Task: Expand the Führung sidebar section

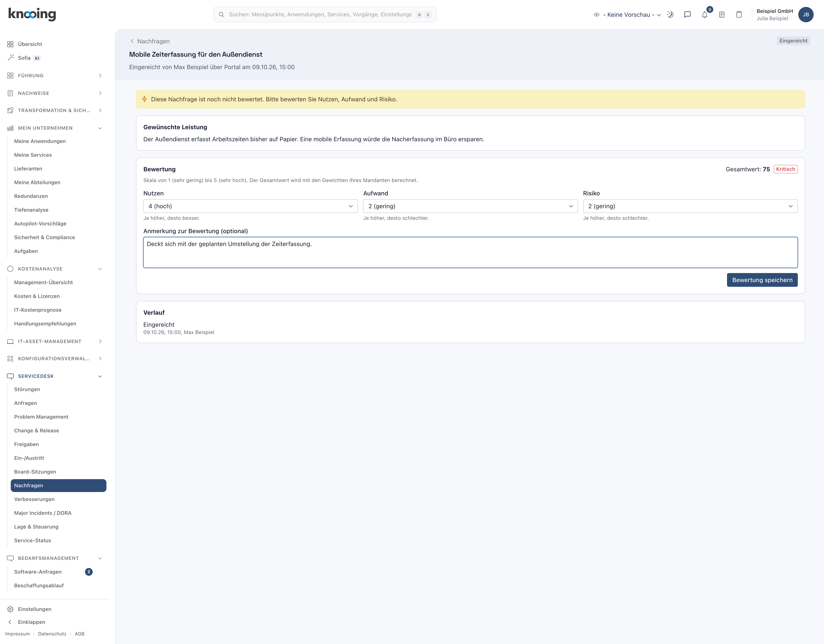Action: pos(55,76)
